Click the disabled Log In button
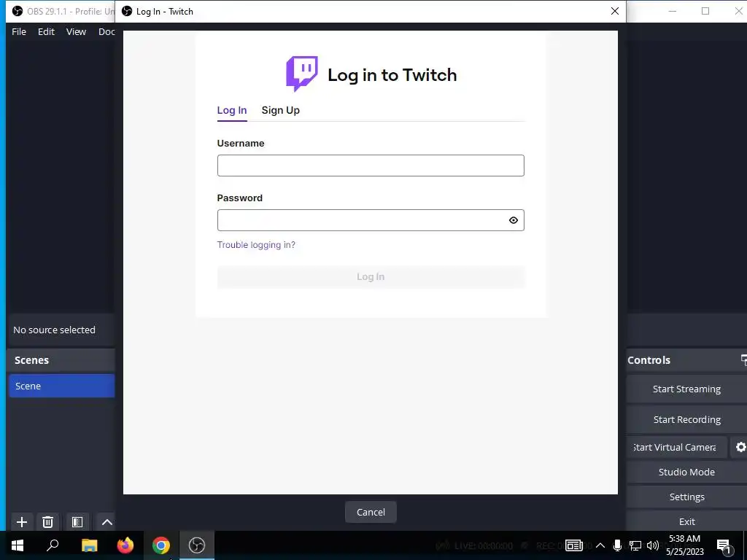747x560 pixels. coord(371,276)
